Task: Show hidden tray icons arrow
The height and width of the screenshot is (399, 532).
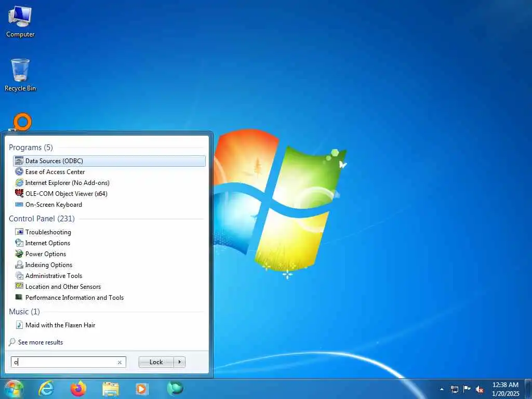Action: click(x=442, y=389)
